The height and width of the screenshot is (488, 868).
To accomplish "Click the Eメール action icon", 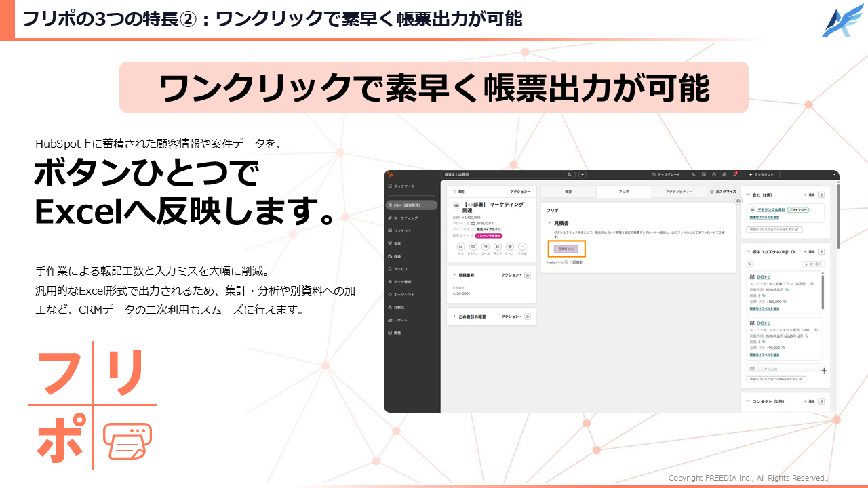I will [x=473, y=247].
